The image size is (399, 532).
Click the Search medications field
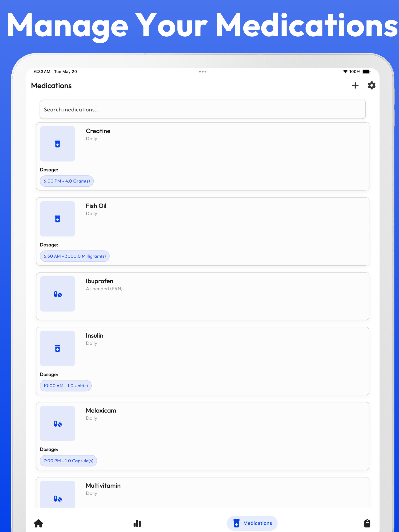click(x=203, y=109)
